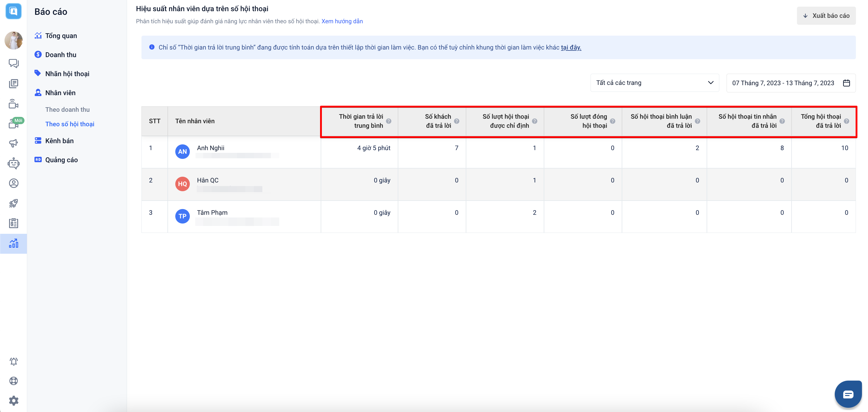The height and width of the screenshot is (412, 868).
Task: Select Theo doanh thu submenu item
Action: pyautogui.click(x=67, y=109)
